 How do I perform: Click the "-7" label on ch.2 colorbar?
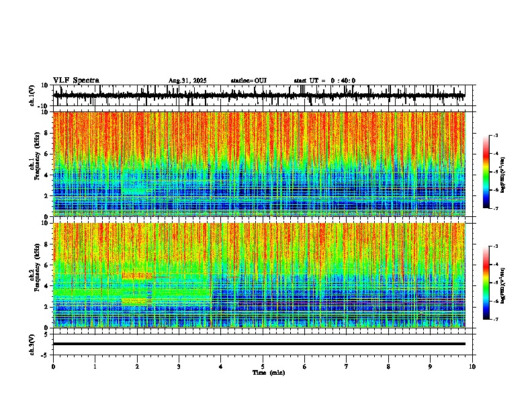495,319
